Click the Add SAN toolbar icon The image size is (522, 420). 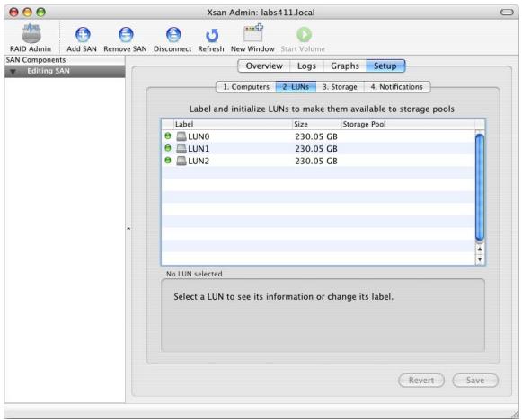click(x=83, y=35)
